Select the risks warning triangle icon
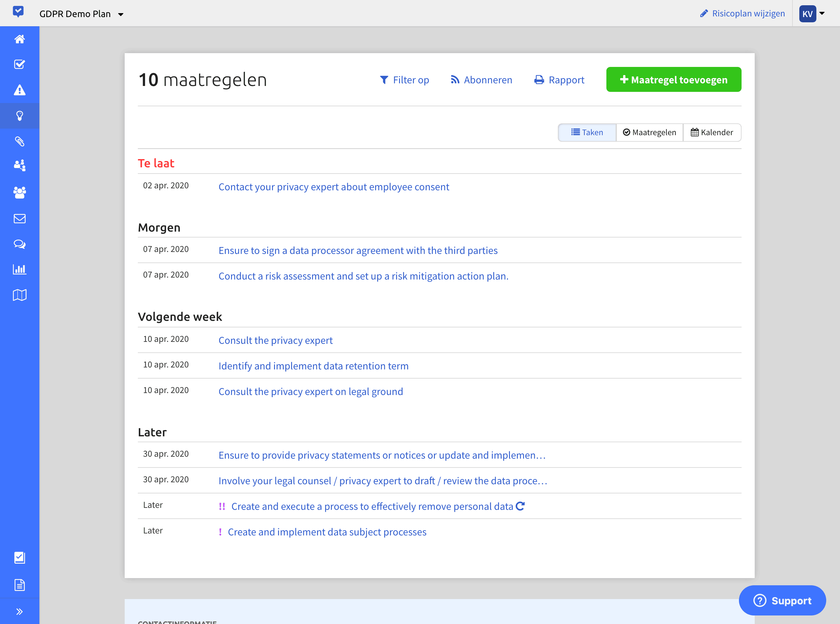840x624 pixels. click(x=20, y=90)
